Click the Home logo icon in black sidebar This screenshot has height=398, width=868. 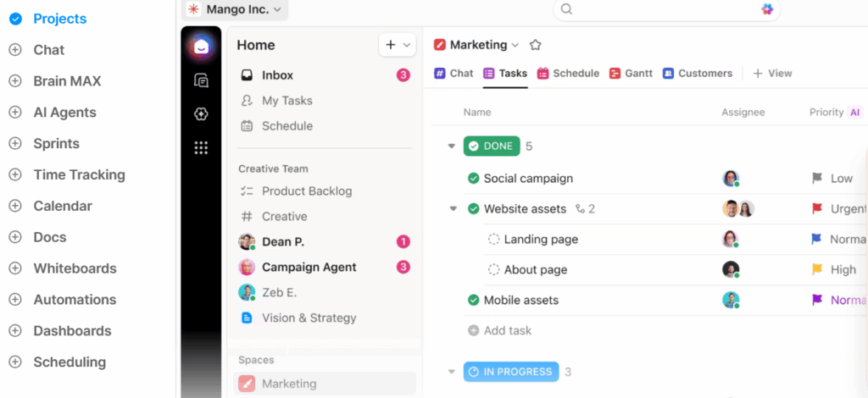pyautogui.click(x=201, y=47)
